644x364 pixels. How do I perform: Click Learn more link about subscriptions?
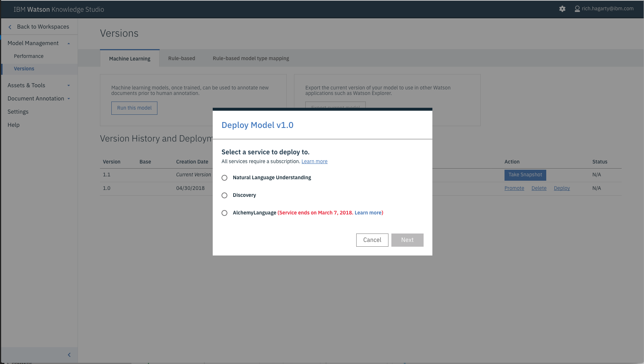pyautogui.click(x=314, y=162)
